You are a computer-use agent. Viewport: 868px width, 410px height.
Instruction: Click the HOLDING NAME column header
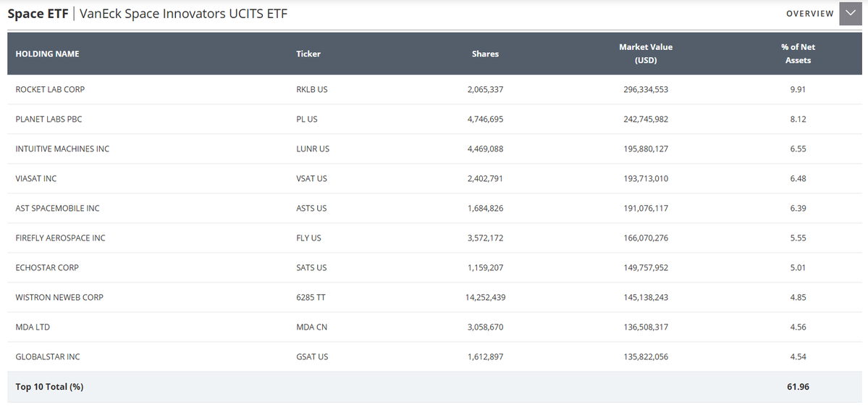(x=47, y=54)
